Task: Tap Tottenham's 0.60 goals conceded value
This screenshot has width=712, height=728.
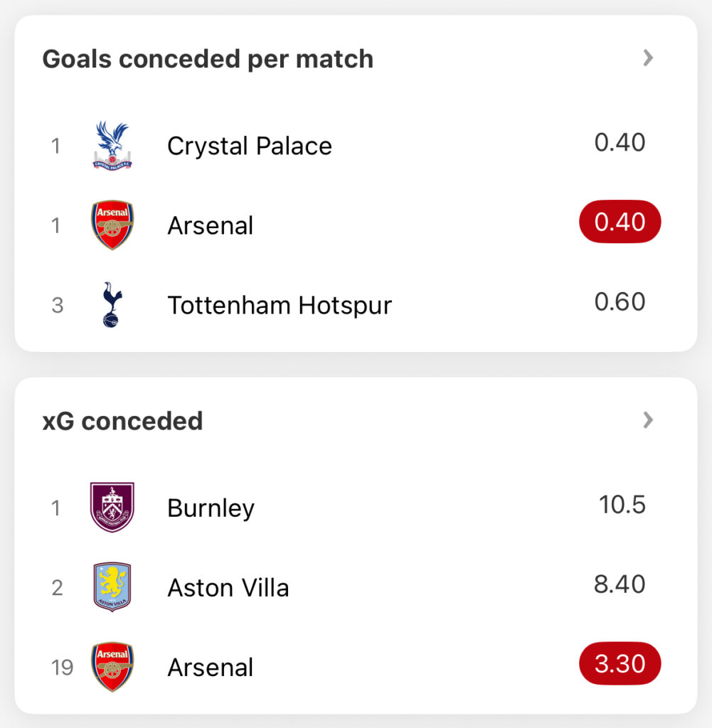Action: [620, 301]
